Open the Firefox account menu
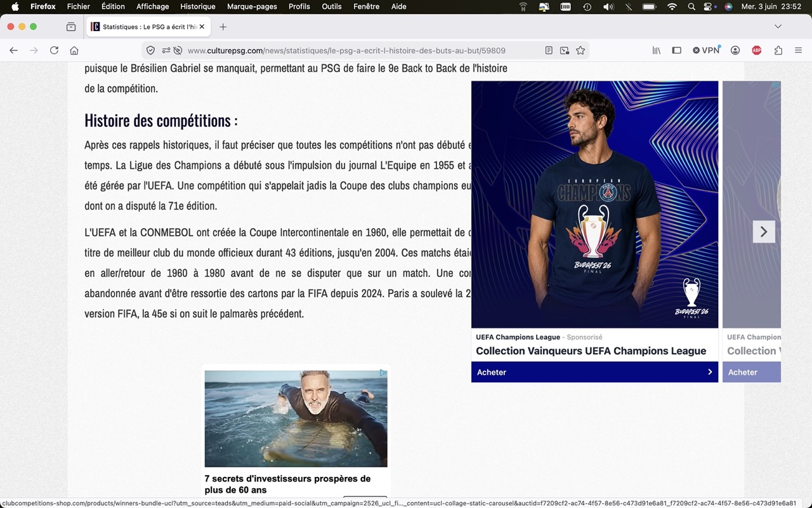 coord(735,51)
